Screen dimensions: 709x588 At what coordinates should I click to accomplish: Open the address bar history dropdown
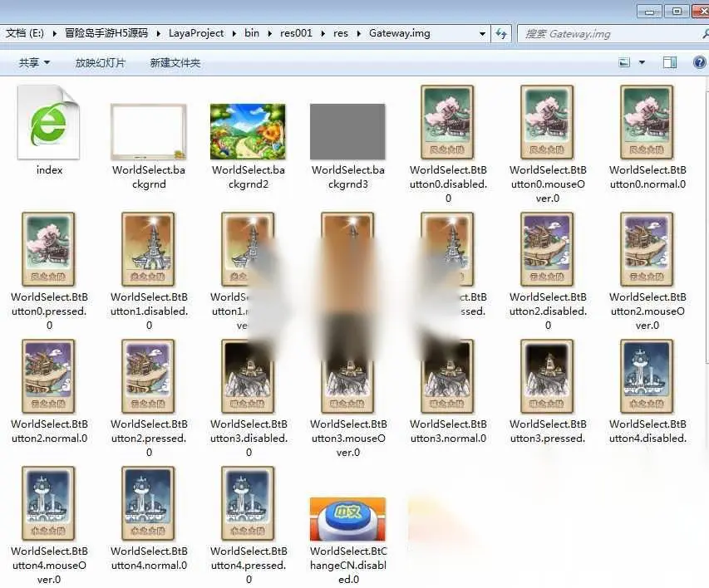tap(482, 33)
